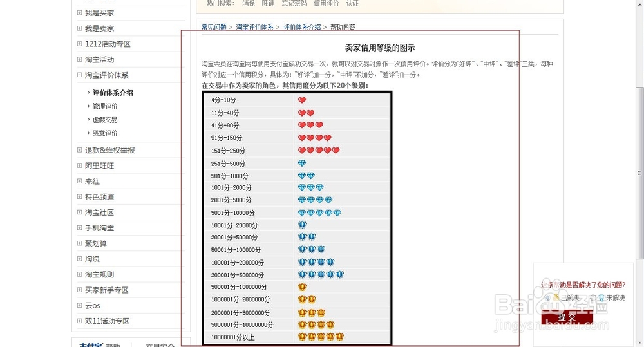Expand the 我是卖家 tree node

79,28
